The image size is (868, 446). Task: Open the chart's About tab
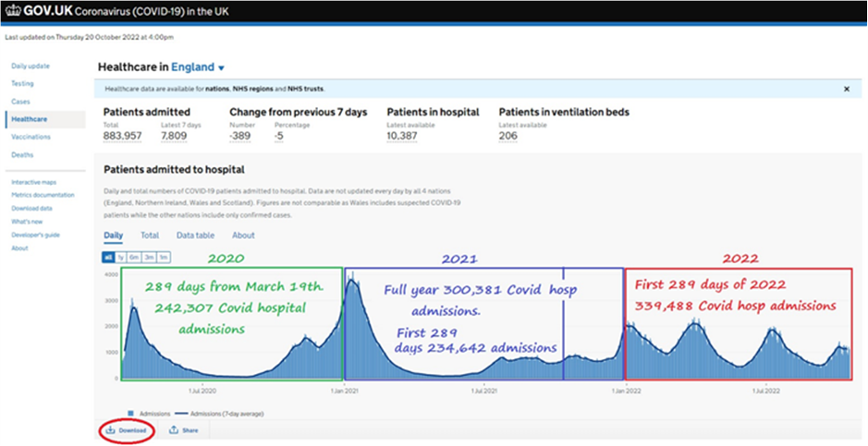coord(243,235)
